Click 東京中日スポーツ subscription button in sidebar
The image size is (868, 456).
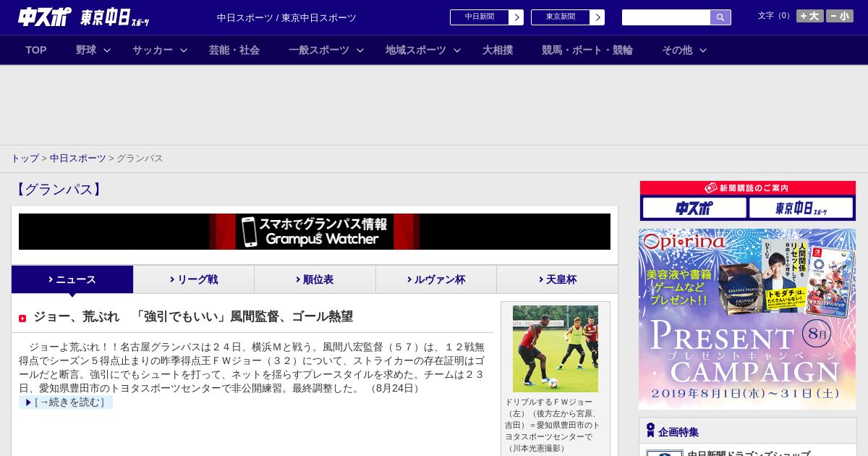pos(801,208)
